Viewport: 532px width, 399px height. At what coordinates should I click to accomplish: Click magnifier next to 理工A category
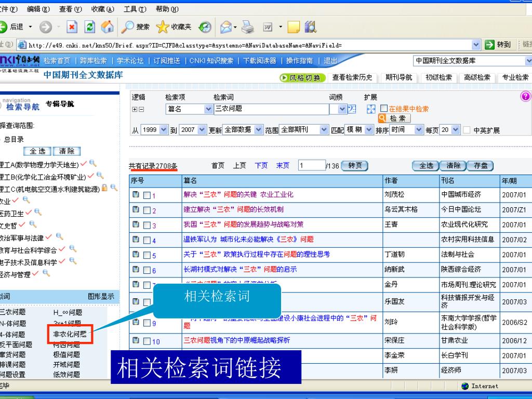click(92, 163)
